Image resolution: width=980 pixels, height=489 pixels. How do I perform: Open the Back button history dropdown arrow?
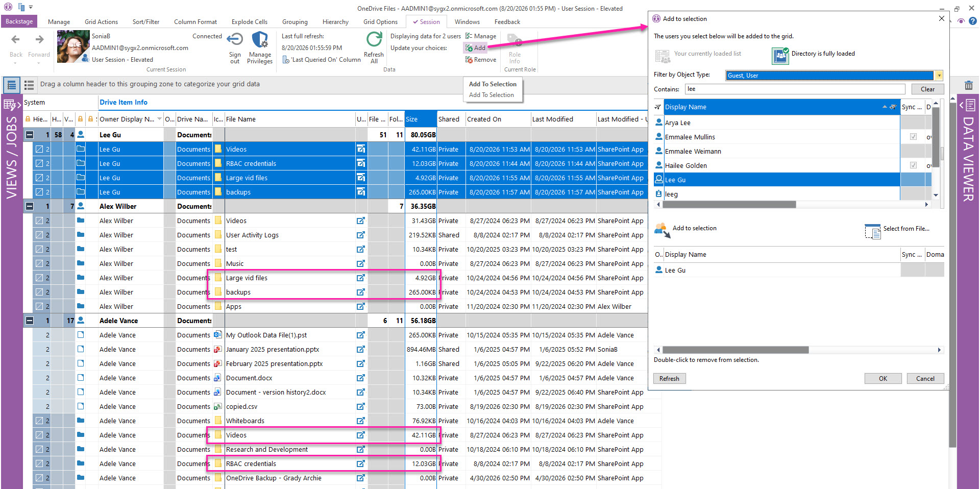point(15,63)
